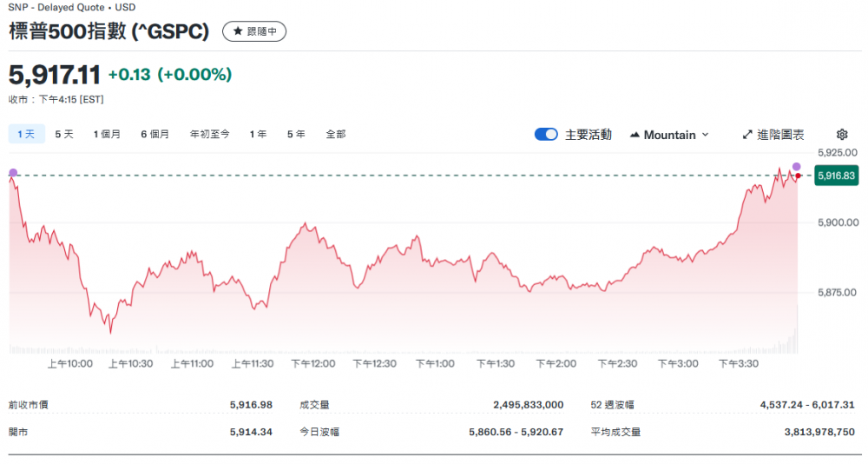
Task: Show 全部 full history range
Action: pos(336,134)
